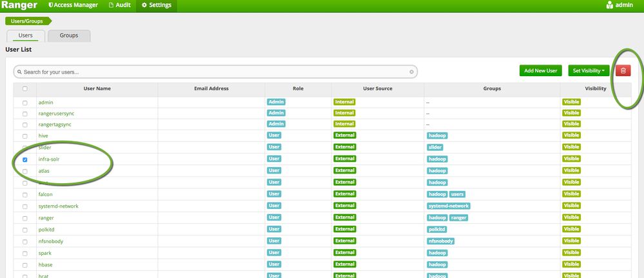Viewport: 644px width, 278px height.
Task: Select the Users tab
Action: [x=26, y=35]
